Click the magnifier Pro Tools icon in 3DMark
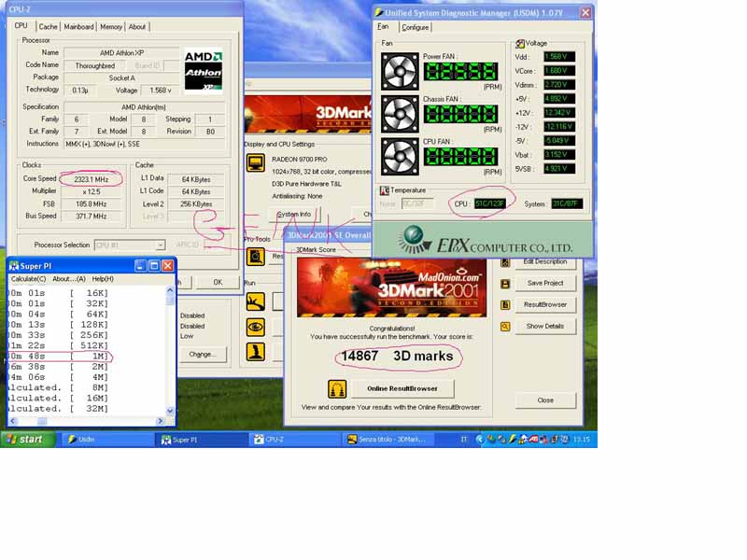 [256, 258]
